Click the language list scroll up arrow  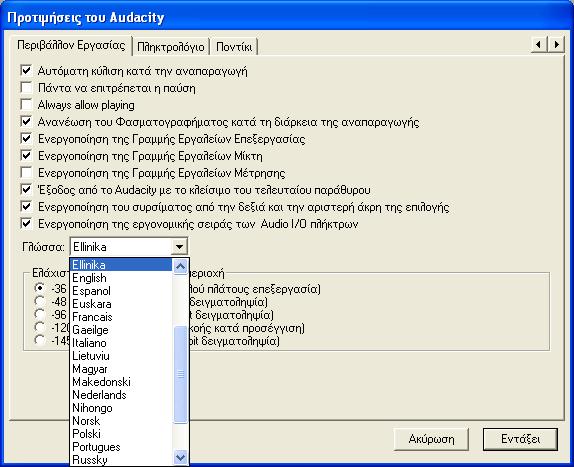pos(180,266)
